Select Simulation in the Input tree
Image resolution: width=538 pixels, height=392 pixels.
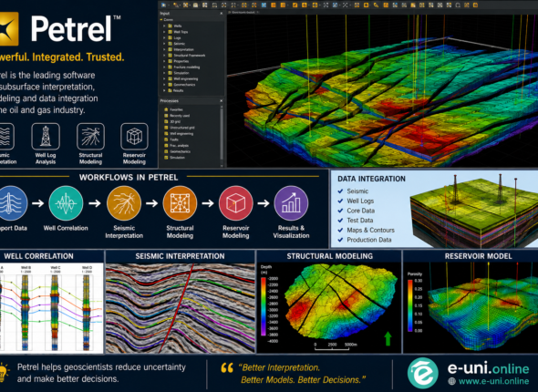[181, 73]
